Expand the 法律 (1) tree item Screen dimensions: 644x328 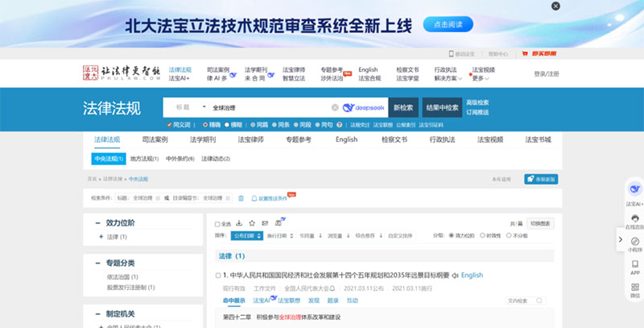click(101, 237)
